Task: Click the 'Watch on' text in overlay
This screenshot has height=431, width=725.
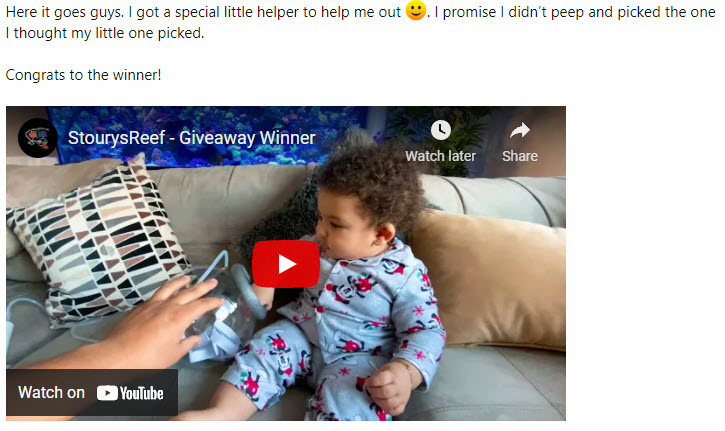Action: (x=51, y=393)
